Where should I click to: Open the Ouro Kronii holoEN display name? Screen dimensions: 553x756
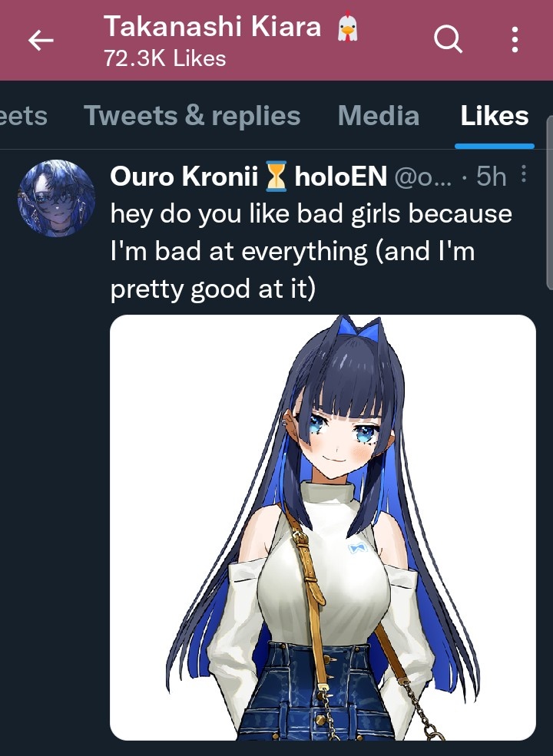click(249, 176)
